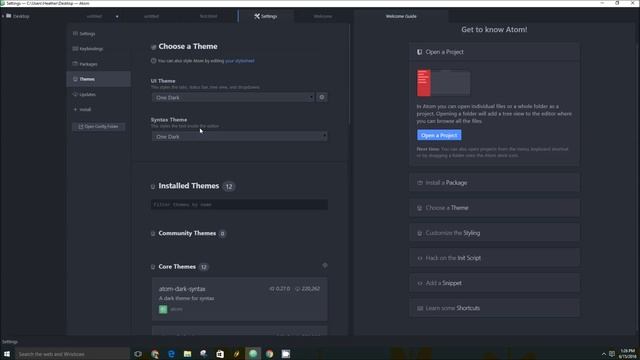Screen dimensions: 640x360
Task: Click the taskbar clock
Action: pos(628,354)
